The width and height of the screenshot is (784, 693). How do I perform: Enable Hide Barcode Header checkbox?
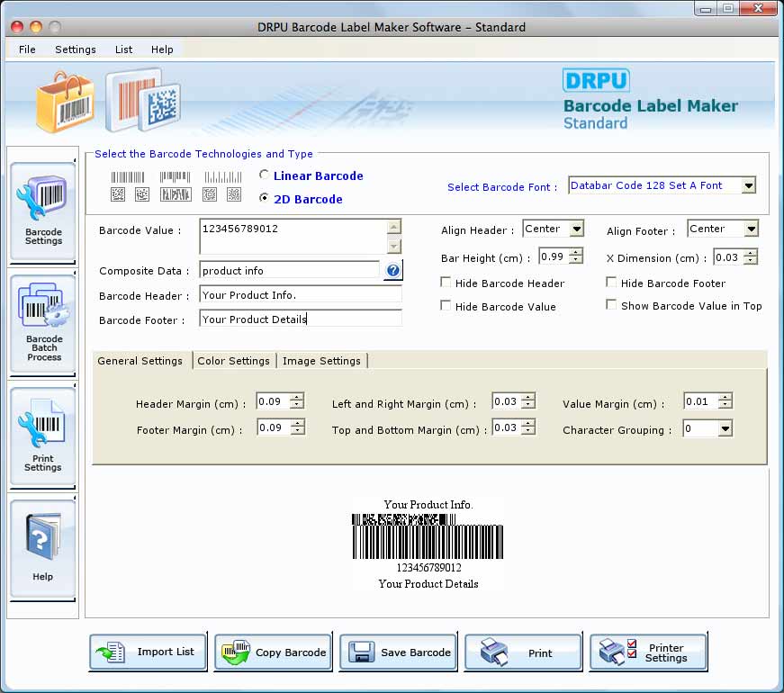coord(446,282)
